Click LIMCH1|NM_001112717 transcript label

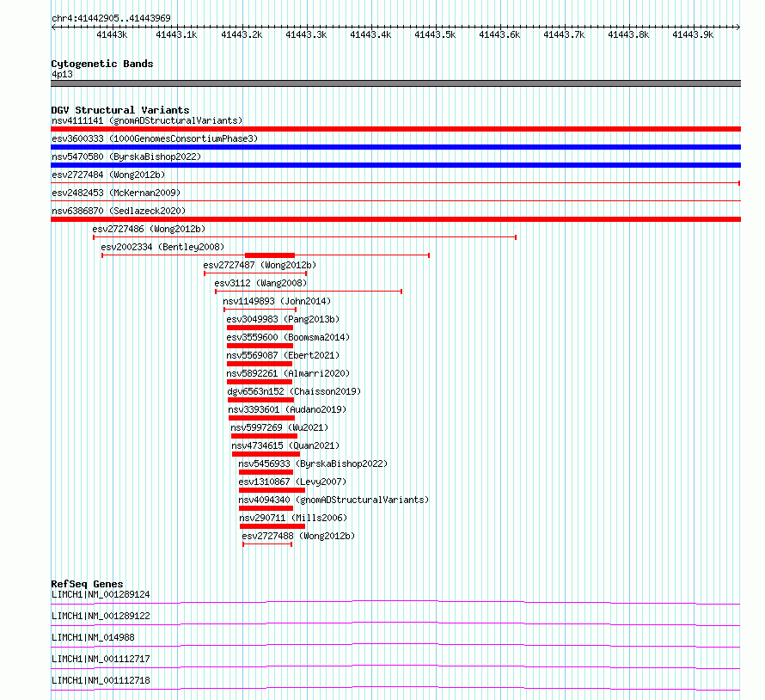point(101,659)
